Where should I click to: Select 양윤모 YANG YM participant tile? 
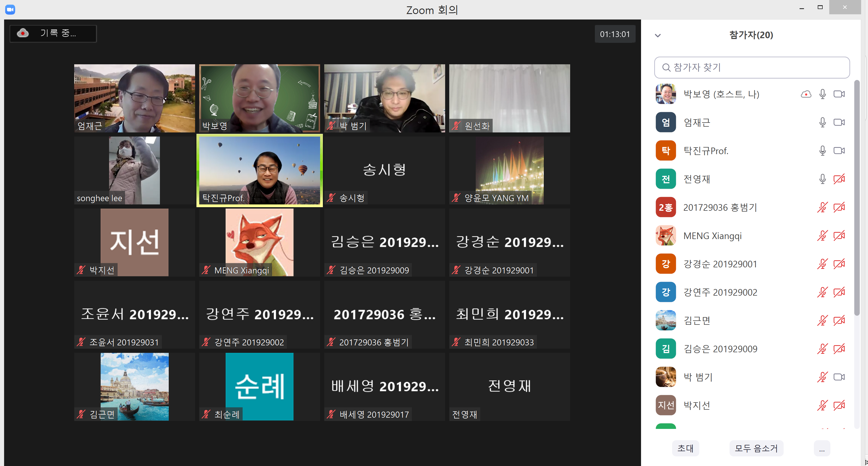point(509,170)
